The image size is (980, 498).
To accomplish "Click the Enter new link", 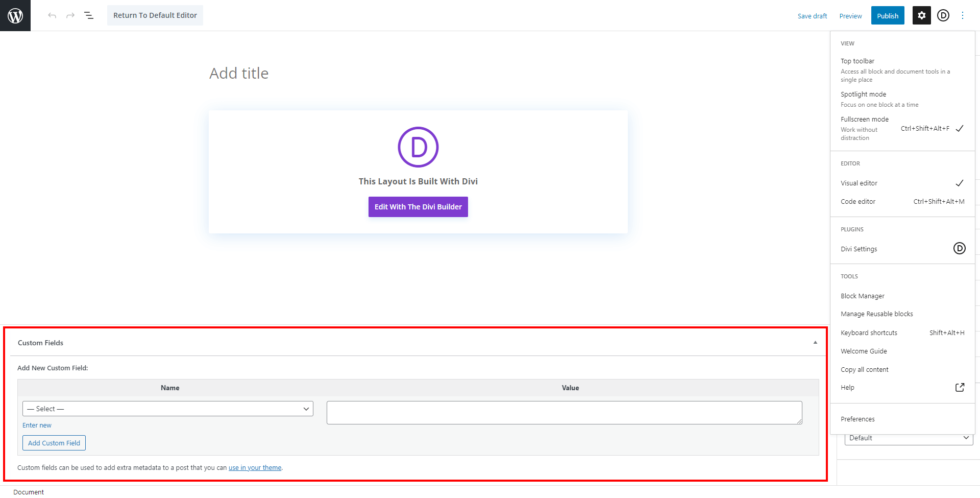I will [37, 425].
